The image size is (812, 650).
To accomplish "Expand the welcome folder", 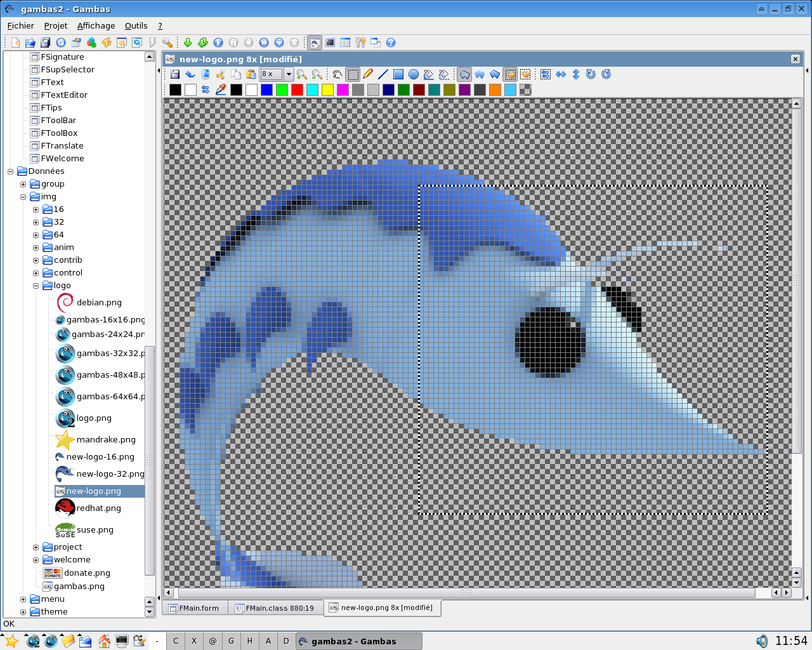I will pyautogui.click(x=36, y=560).
